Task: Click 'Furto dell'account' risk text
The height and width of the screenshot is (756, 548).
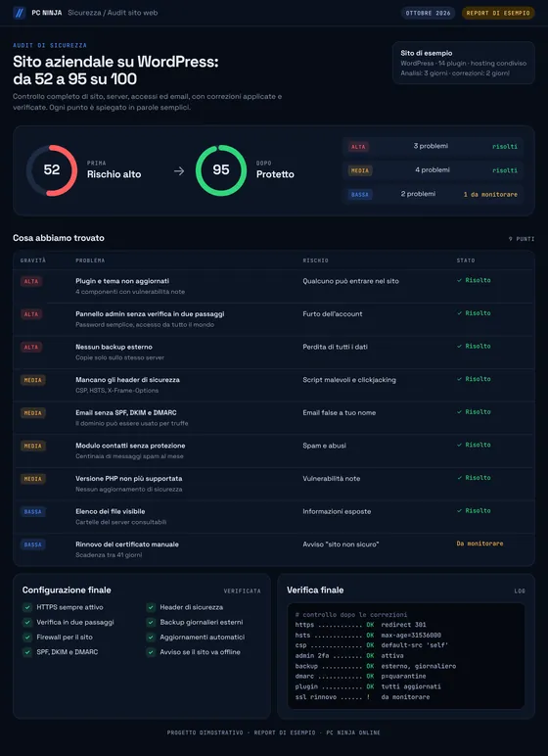Action: click(x=333, y=314)
